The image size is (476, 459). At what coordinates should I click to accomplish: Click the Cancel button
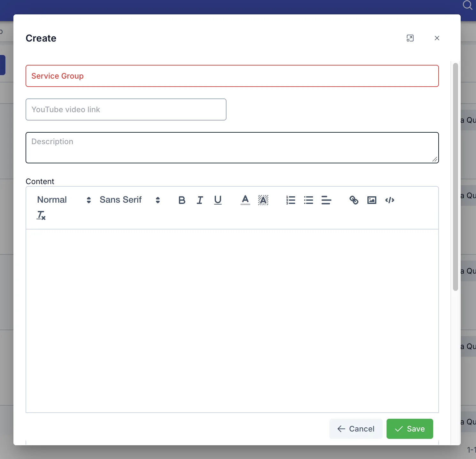coord(356,429)
